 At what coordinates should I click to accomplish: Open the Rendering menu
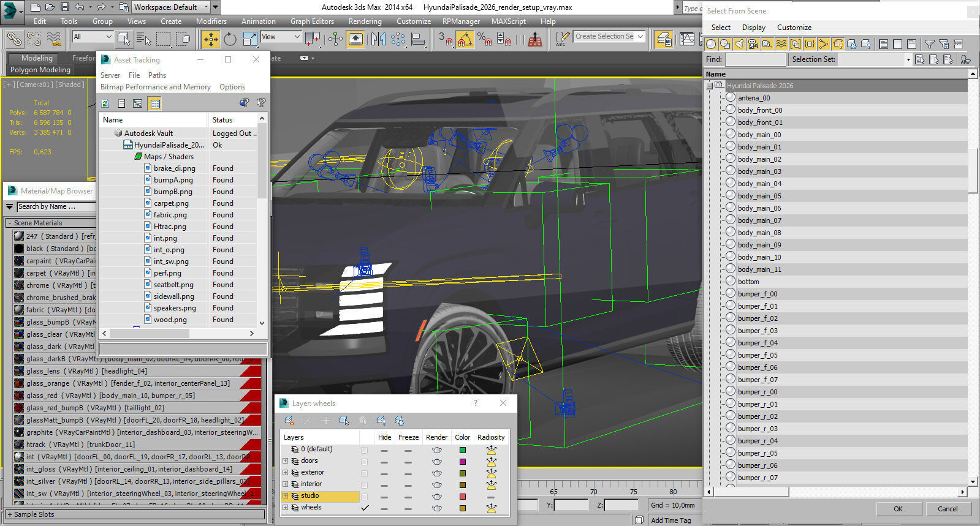(x=365, y=21)
